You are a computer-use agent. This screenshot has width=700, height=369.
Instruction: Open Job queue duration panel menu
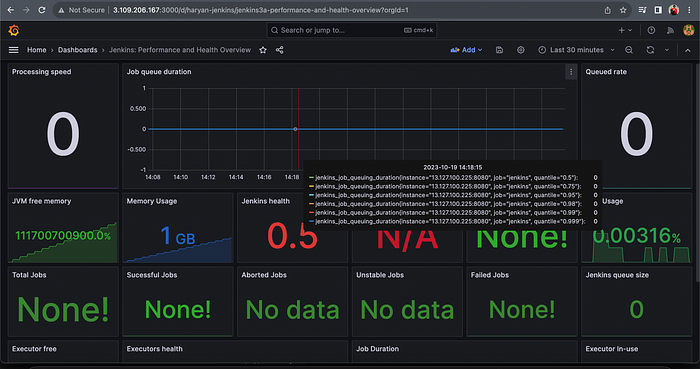coord(571,72)
